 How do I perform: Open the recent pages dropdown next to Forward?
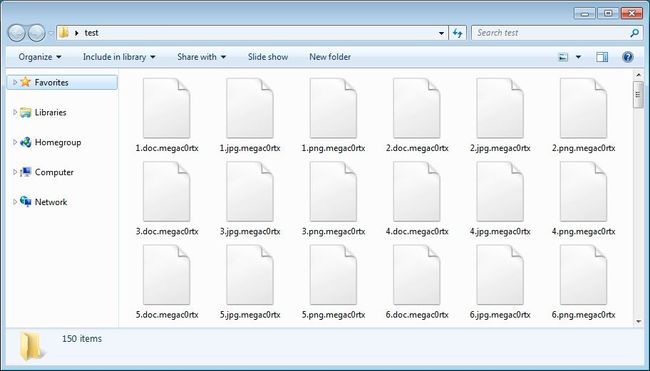pyautogui.click(x=50, y=33)
